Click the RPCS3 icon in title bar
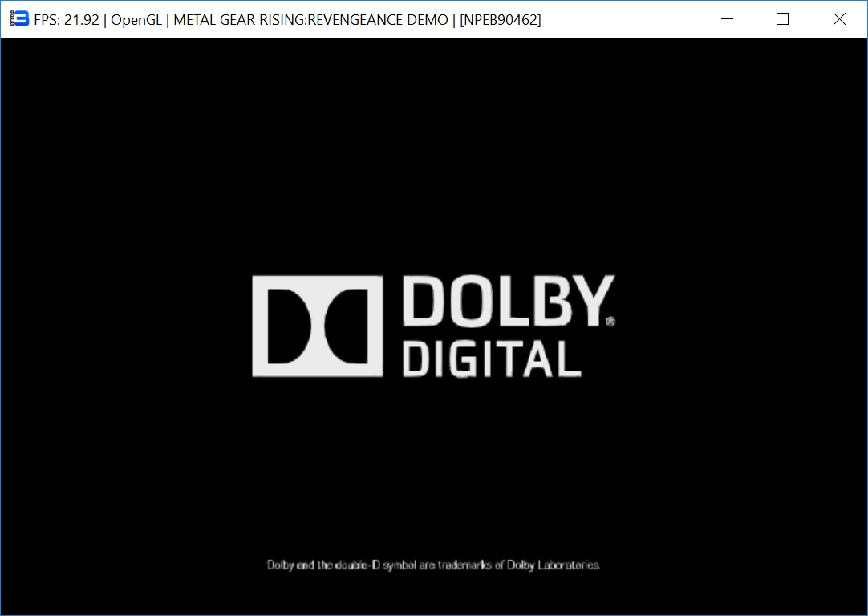Screen dimensions: 868x616 (19, 19)
